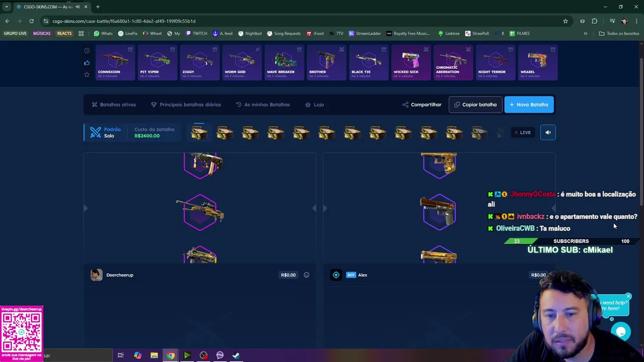644x362 pixels.
Task: Click the address bar URL field
Action: point(302,21)
